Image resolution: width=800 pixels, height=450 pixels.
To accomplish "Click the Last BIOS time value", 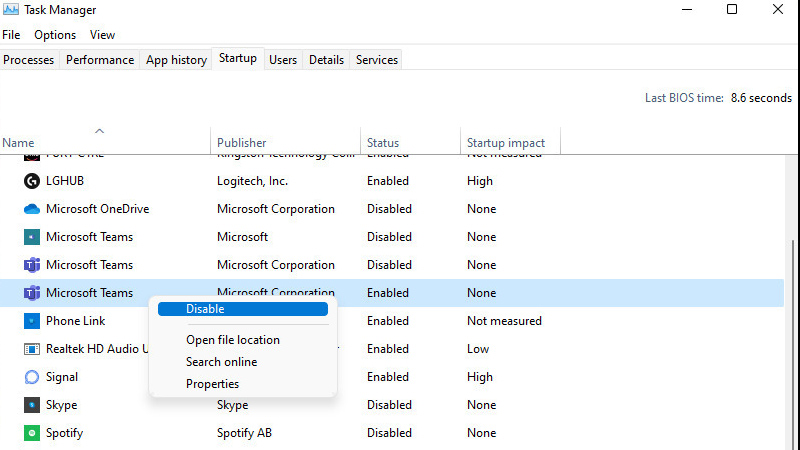I will point(761,98).
